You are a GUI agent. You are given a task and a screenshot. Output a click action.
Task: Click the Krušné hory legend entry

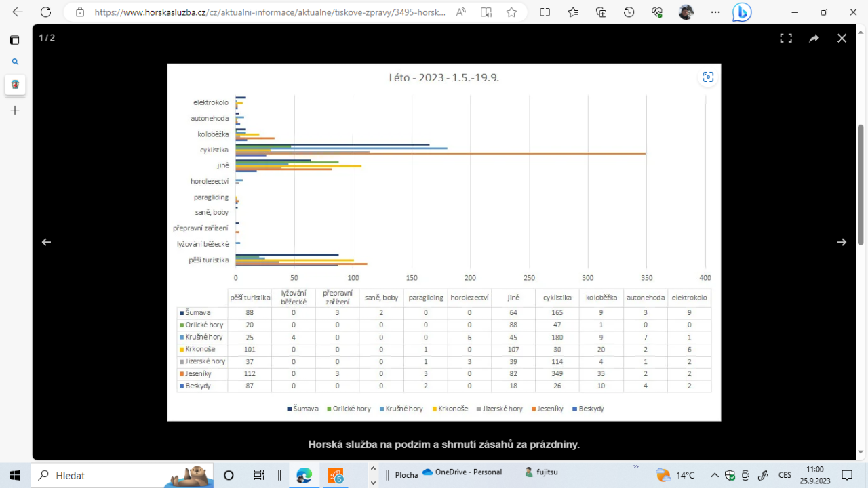coord(401,409)
